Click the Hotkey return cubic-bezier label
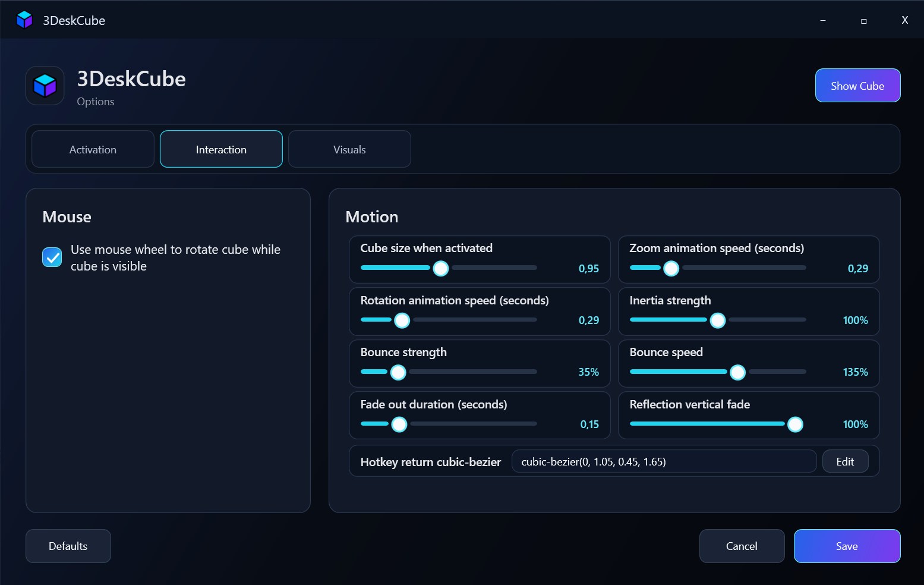The width and height of the screenshot is (924, 585). pos(431,462)
